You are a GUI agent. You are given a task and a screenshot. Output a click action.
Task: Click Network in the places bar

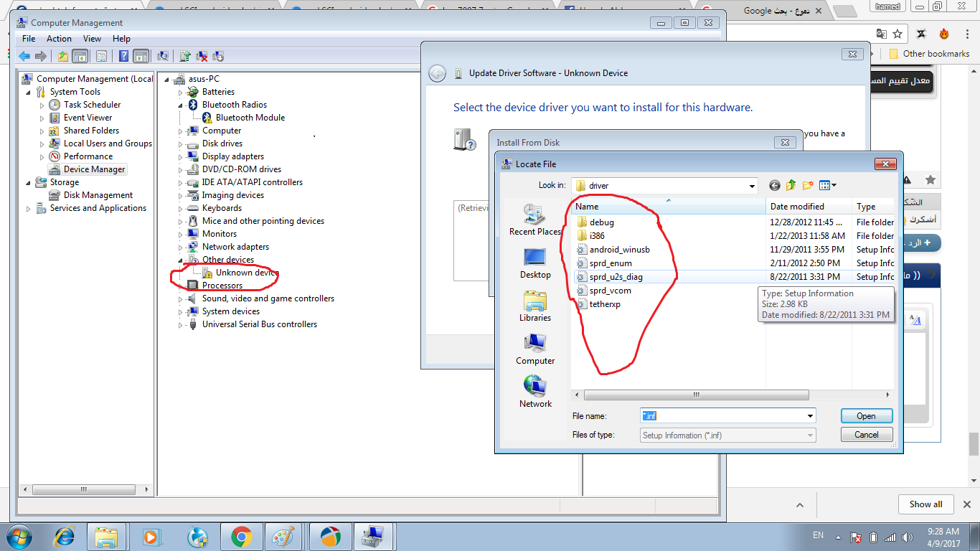pyautogui.click(x=535, y=392)
